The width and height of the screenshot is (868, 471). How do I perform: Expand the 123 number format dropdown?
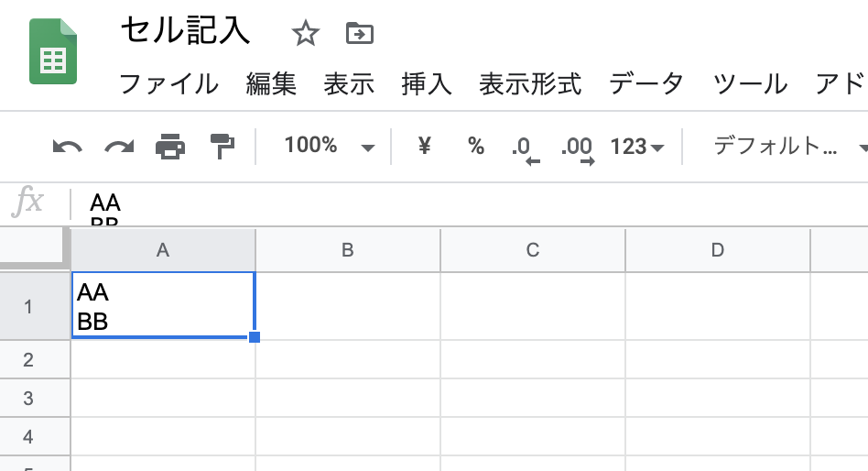coord(637,147)
